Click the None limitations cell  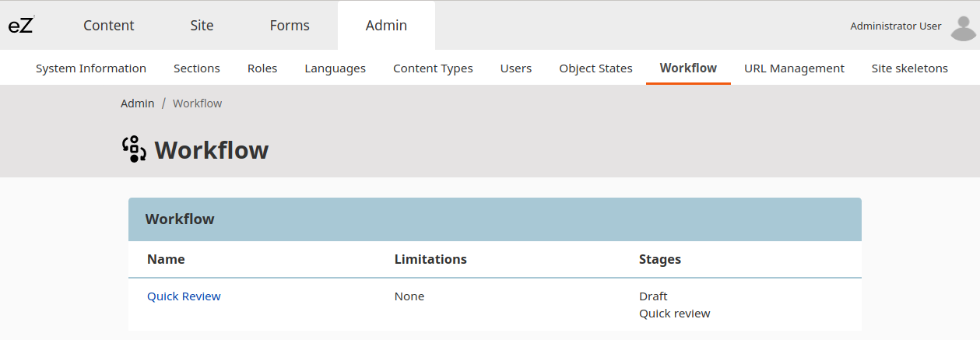tap(409, 296)
